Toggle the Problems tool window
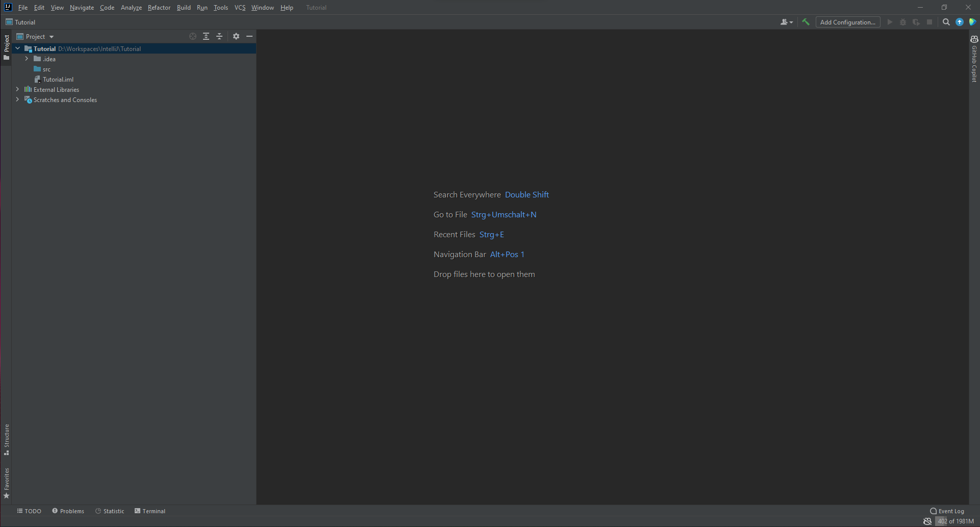Screen dimensions: 980x527 point(68,511)
